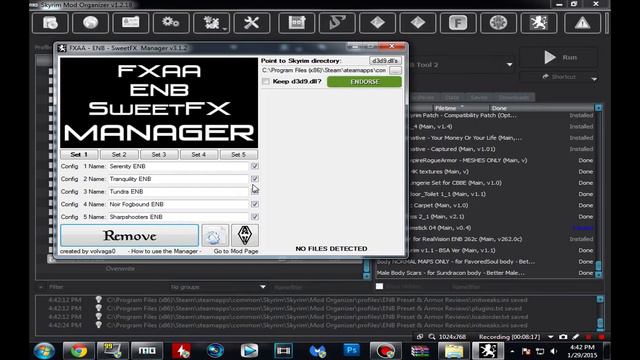Screen dimensions: 640x360
Task: Open the No groups dropdown
Action: click(218, 287)
